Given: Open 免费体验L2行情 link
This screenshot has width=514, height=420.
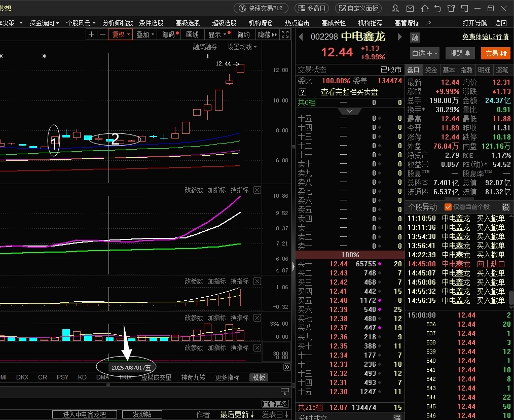Looking at the screenshot, I should point(486,37).
